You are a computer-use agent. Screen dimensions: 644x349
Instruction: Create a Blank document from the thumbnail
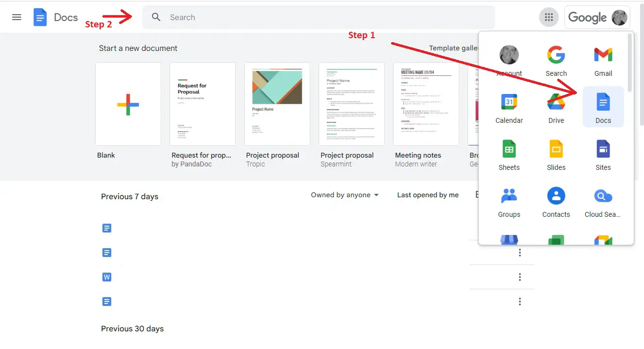click(x=128, y=104)
